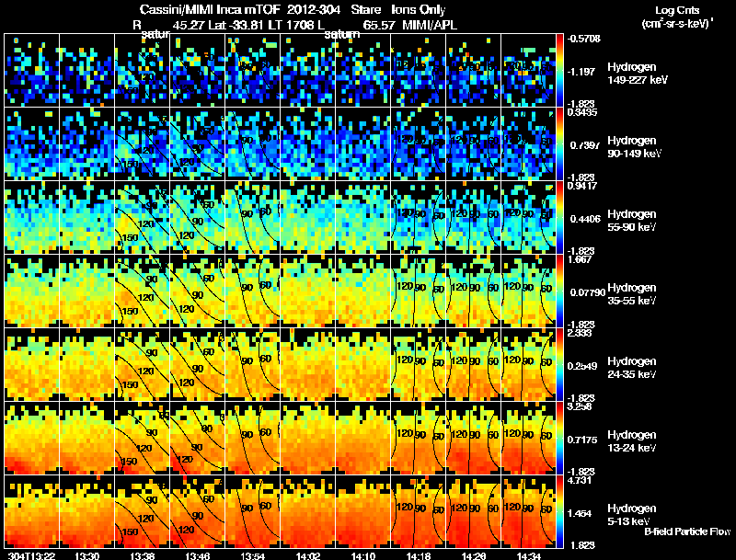Click the 'B-field Particle Flow' caption
The image size is (736, 560).
pyautogui.click(x=687, y=531)
